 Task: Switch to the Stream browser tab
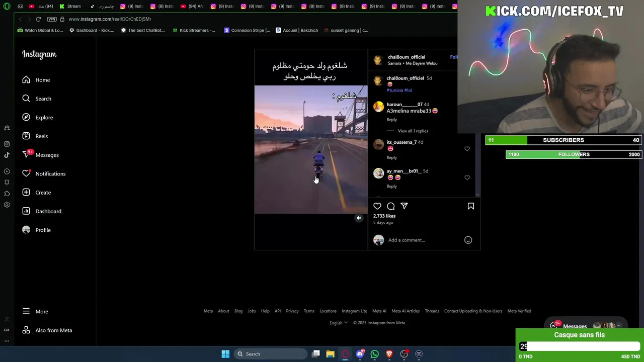pos(70,6)
